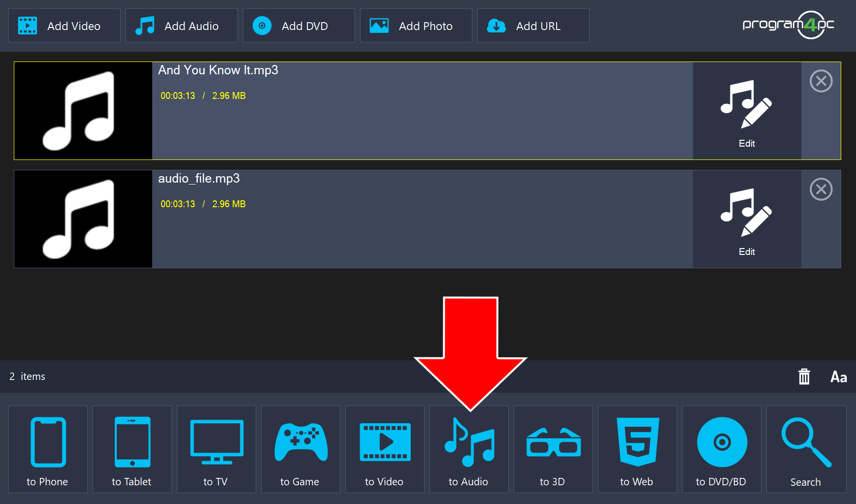Open the Add DVD option
Screen dimensions: 856x504
pos(299,26)
